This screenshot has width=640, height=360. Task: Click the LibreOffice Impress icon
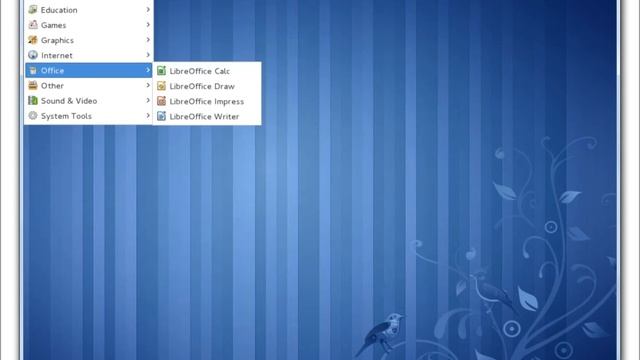click(x=162, y=101)
